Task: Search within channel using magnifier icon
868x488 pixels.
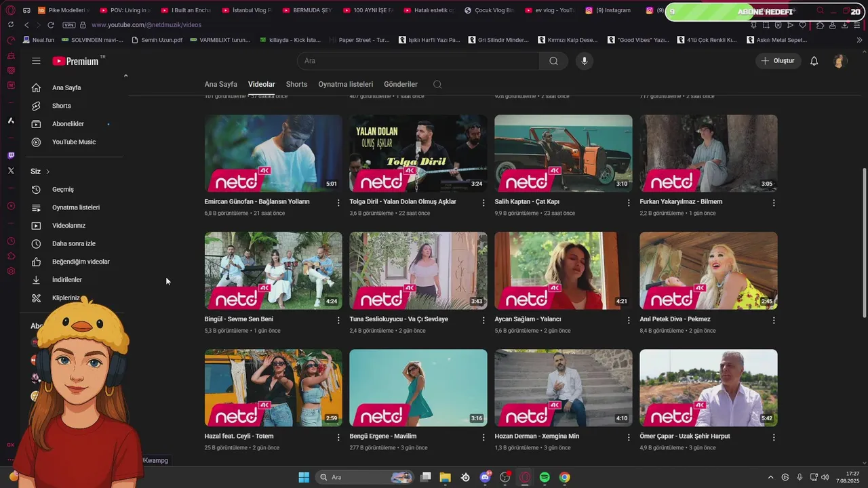Action: pyautogui.click(x=437, y=85)
